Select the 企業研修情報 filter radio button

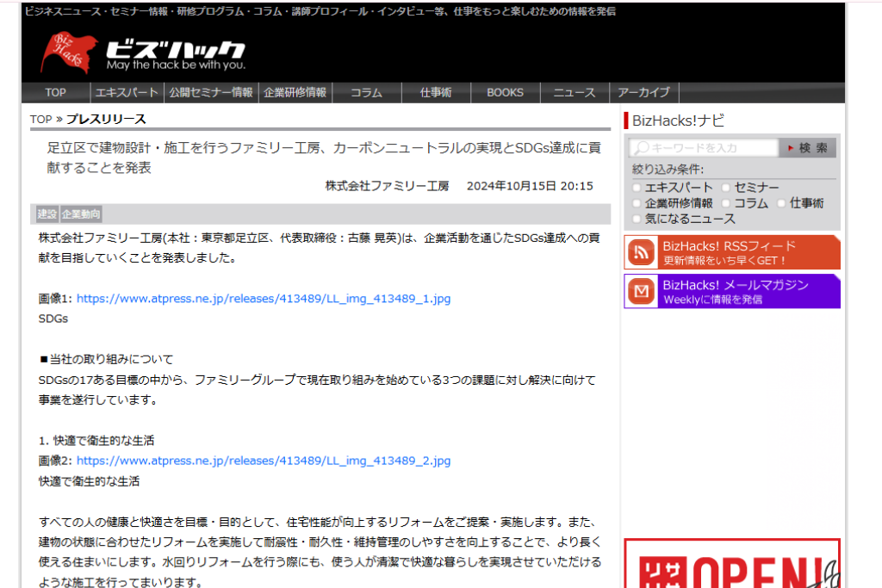pyautogui.click(x=637, y=203)
